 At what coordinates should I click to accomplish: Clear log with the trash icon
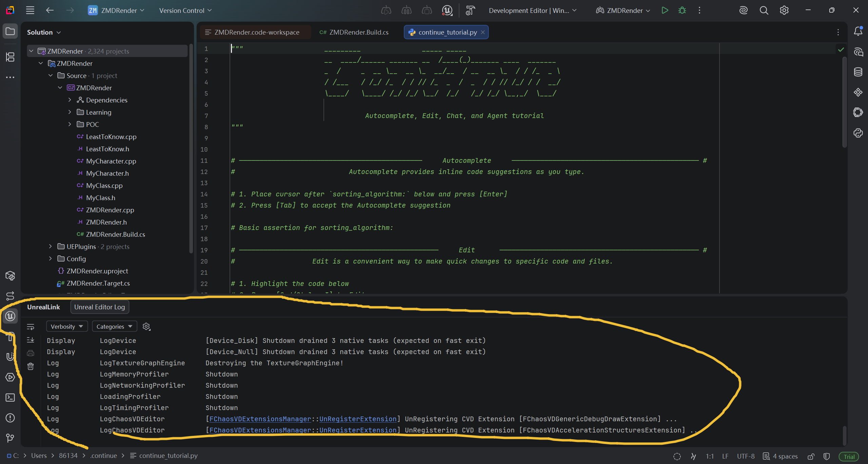coord(31,366)
